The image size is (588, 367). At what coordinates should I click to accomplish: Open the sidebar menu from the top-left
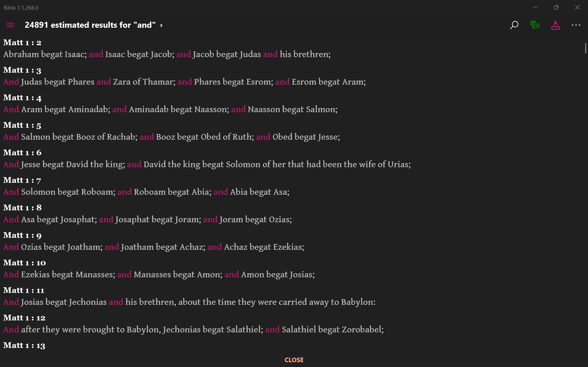tap(10, 25)
